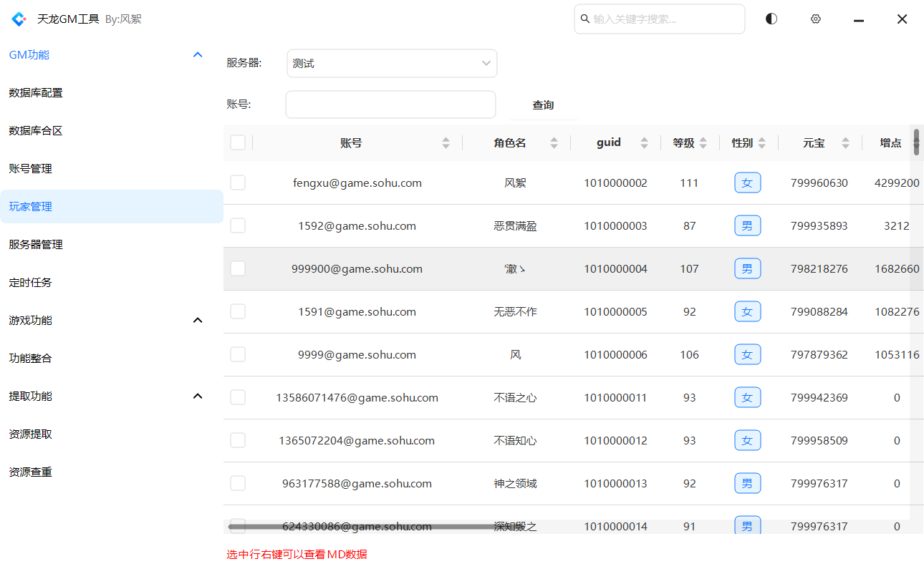Check the select-all checkbox in table header
This screenshot has width=924, height=574.
tap(238, 143)
